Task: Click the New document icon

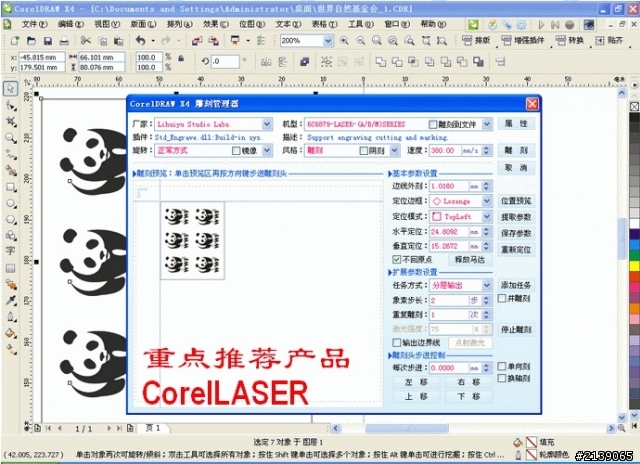Action: [x=15, y=41]
